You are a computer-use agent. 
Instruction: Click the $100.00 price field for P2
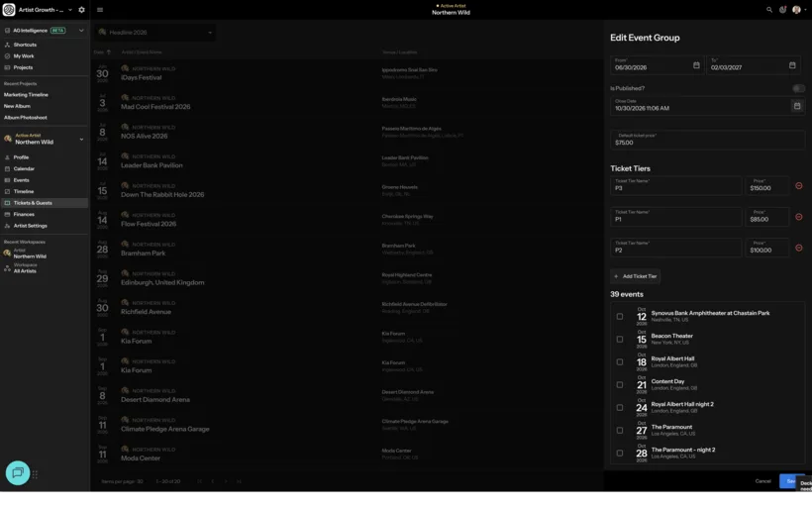(x=767, y=248)
